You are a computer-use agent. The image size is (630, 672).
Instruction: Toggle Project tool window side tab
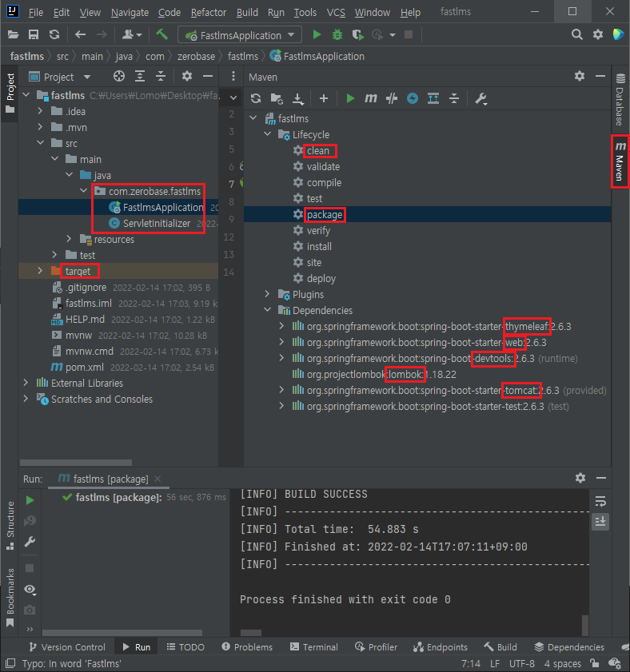click(x=10, y=93)
